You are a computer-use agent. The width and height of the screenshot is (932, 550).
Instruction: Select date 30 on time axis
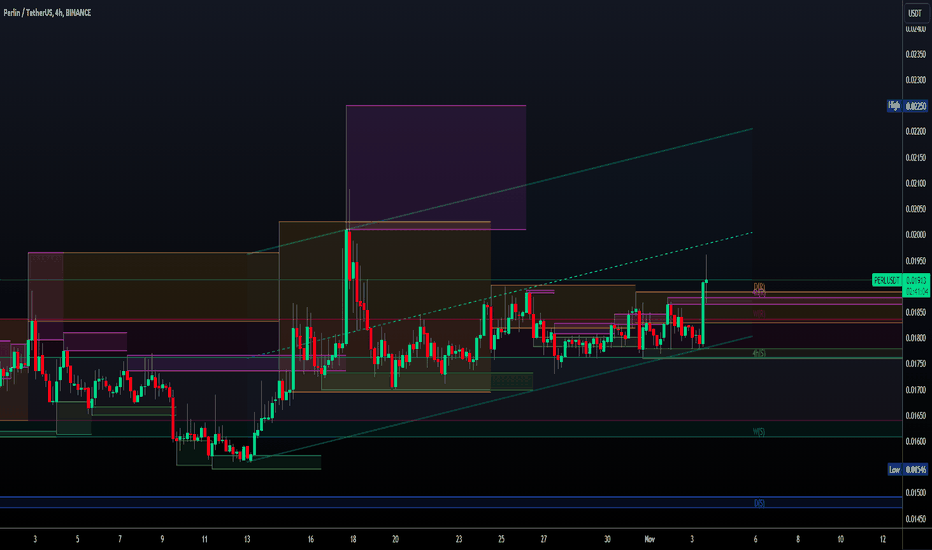point(607,539)
